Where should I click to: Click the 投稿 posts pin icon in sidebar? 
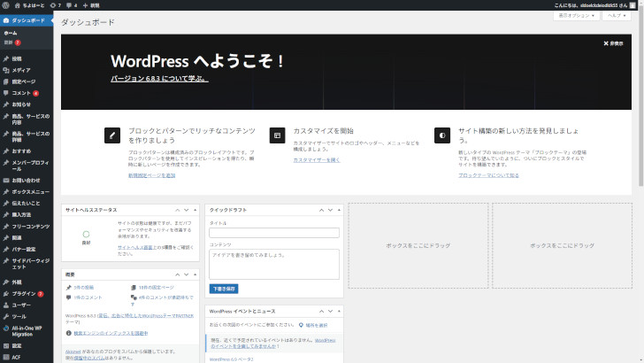(x=5, y=58)
